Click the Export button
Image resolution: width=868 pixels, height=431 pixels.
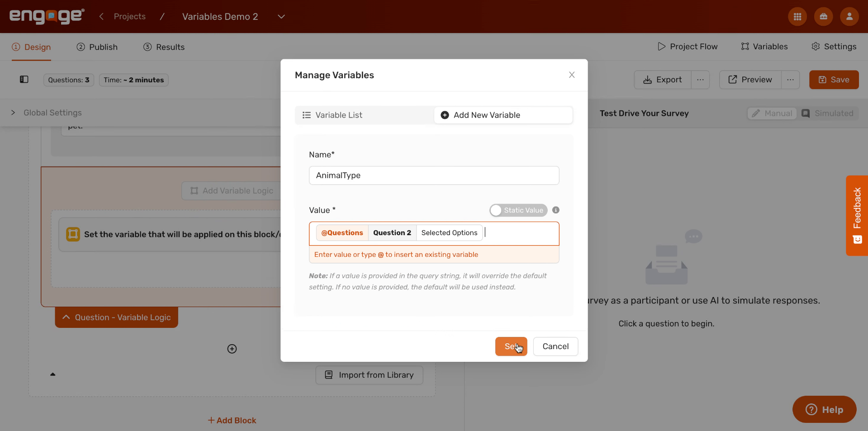(663, 80)
